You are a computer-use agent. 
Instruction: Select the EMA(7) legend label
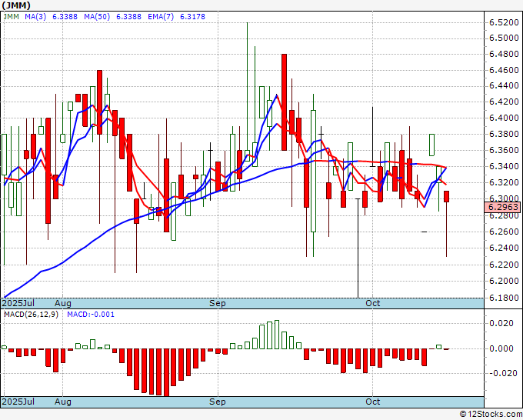pyautogui.click(x=161, y=17)
